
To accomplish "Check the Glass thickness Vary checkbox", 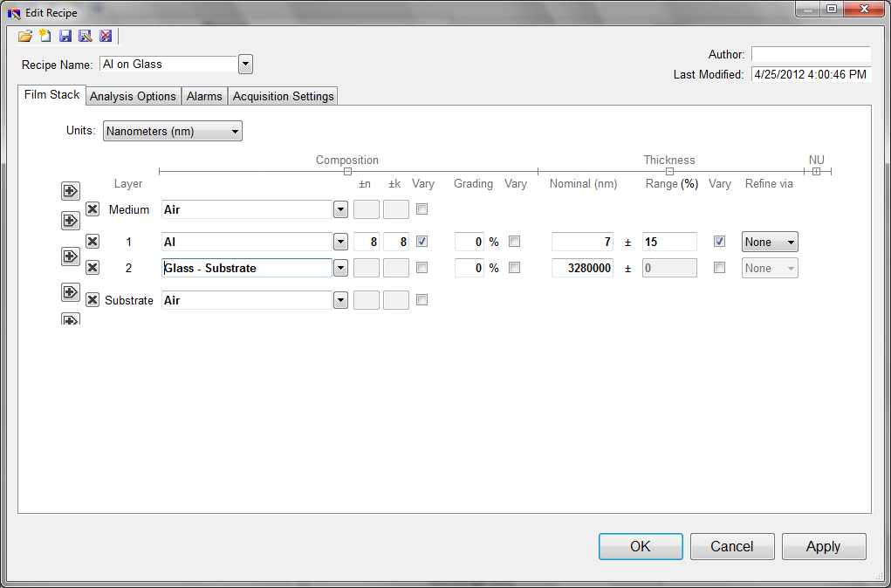I will point(719,268).
